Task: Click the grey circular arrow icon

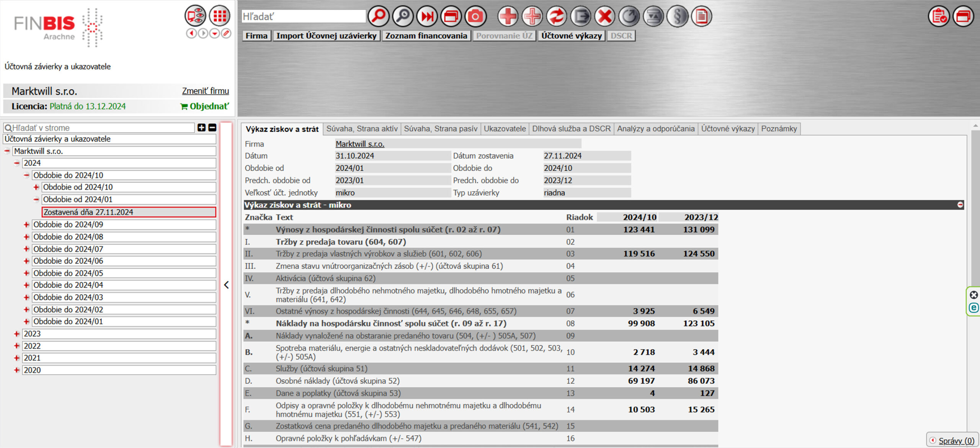Action: (629, 16)
